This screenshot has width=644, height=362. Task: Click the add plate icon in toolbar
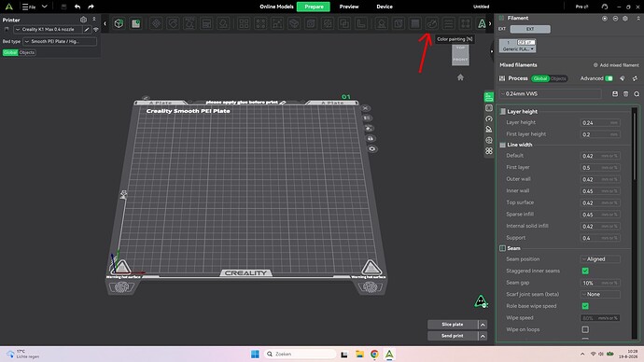click(136, 23)
